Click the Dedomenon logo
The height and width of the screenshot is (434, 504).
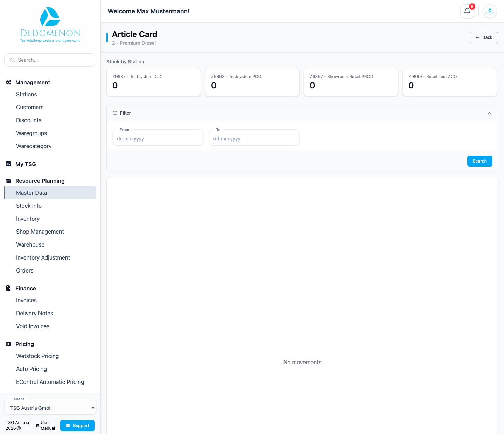tap(50, 25)
